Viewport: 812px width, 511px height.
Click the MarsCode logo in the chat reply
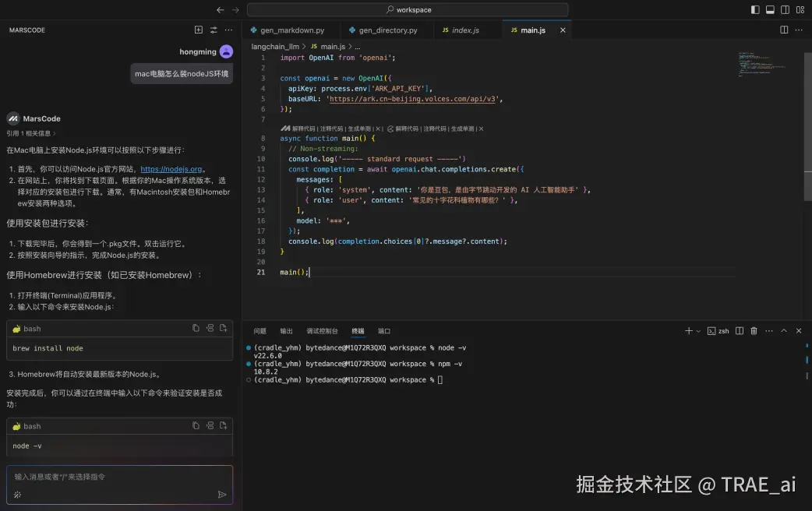click(x=13, y=118)
